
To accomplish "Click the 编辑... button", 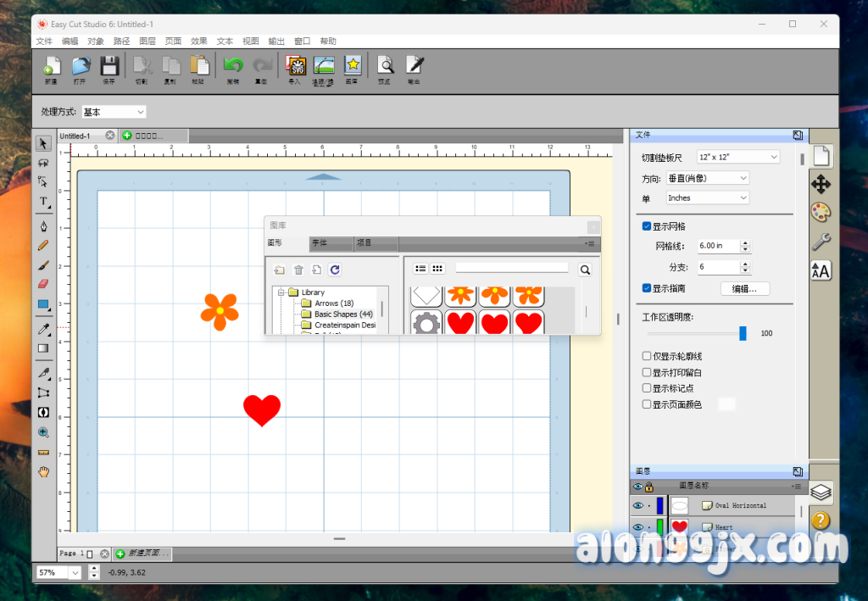I will pos(744,289).
